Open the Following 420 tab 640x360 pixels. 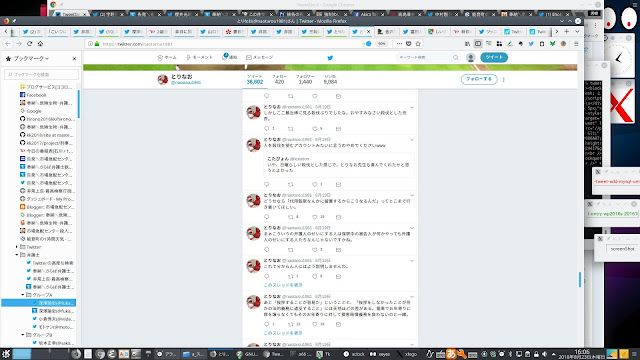(279, 80)
